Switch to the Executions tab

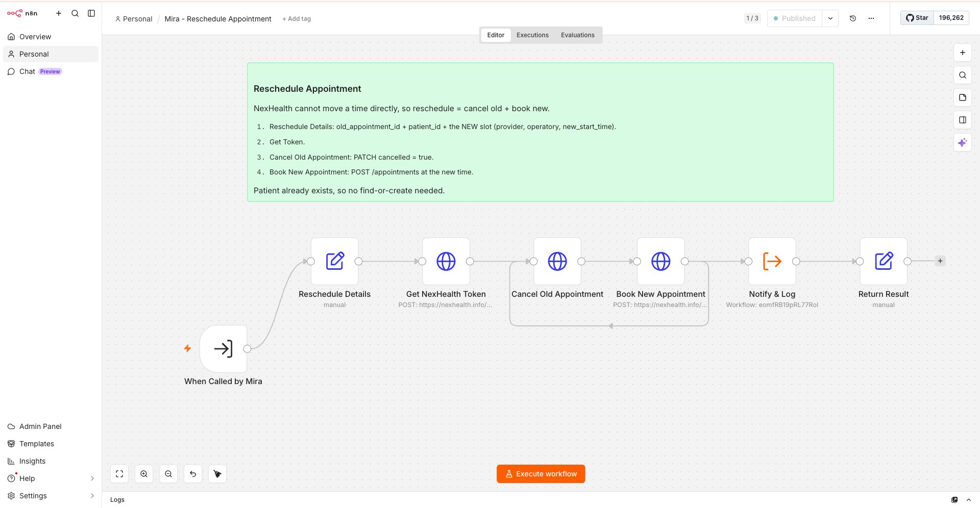pos(532,35)
